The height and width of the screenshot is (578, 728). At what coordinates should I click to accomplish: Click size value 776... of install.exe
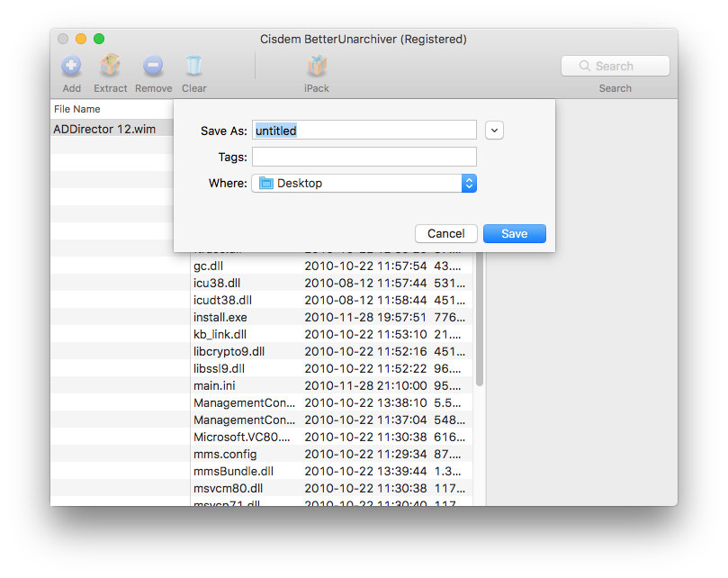point(449,317)
